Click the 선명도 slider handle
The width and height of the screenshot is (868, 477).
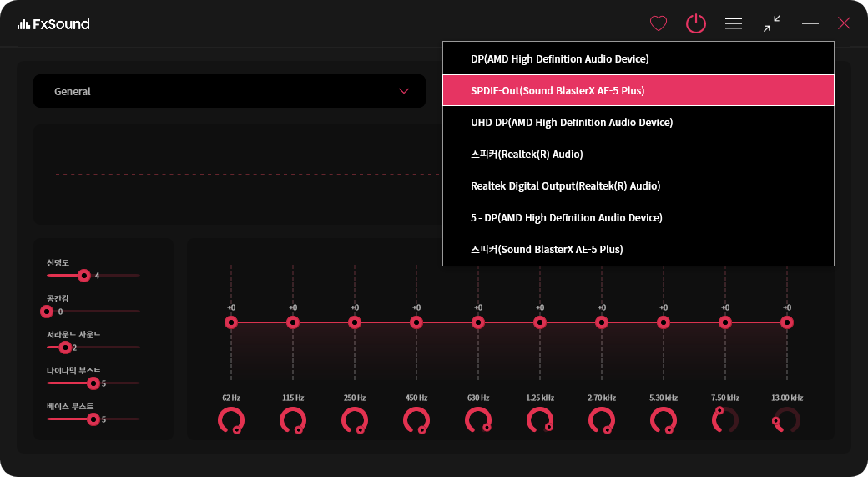tap(84, 276)
